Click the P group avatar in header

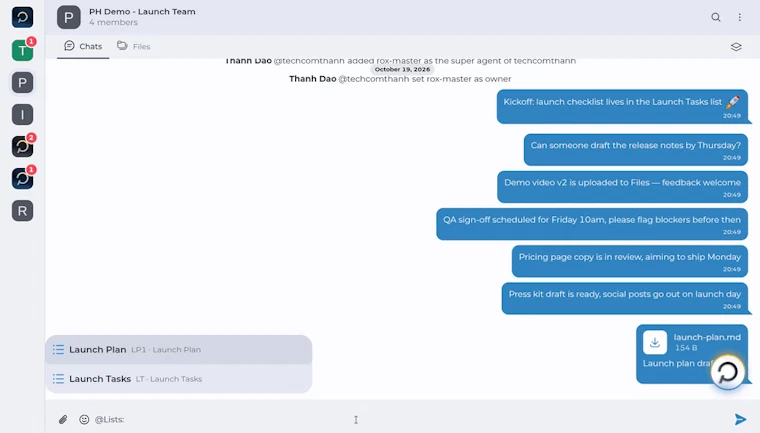pyautogui.click(x=69, y=17)
